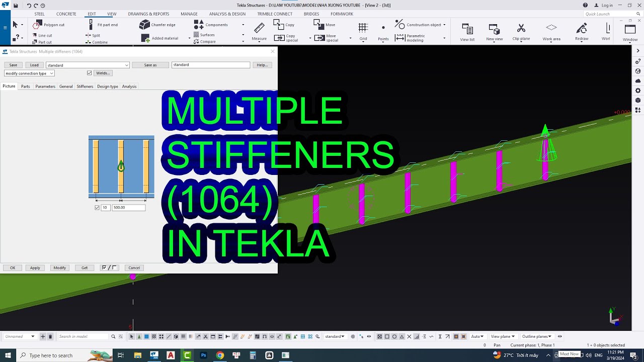The width and height of the screenshot is (644, 362).
Task: Click the arrow selection tool in ribbon
Action: click(15, 25)
